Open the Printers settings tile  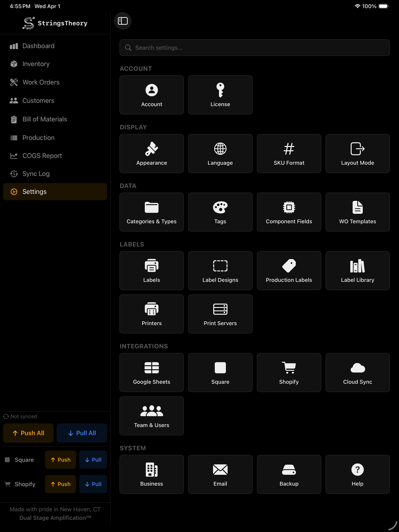pos(152,314)
